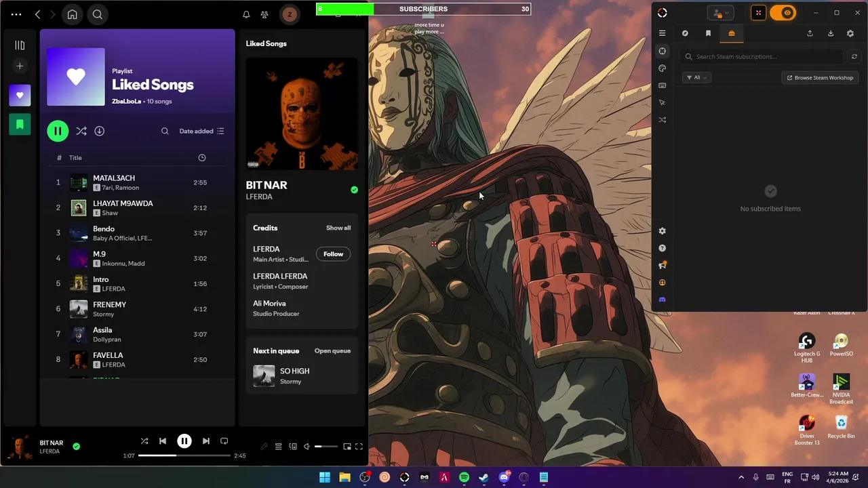Toggle the orange eye visibility switch
Image resolution: width=868 pixels, height=488 pixels.
(783, 13)
